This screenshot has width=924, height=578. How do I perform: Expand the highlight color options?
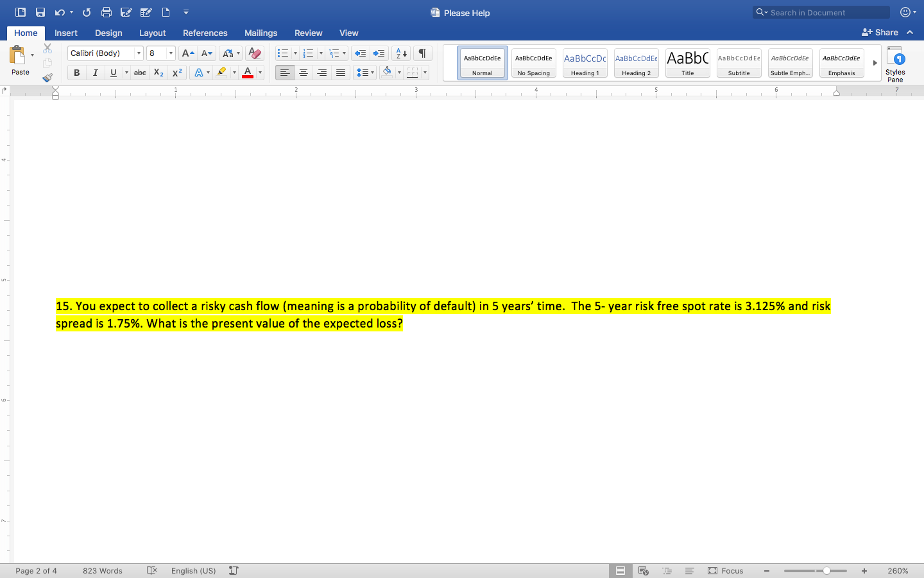(x=234, y=72)
